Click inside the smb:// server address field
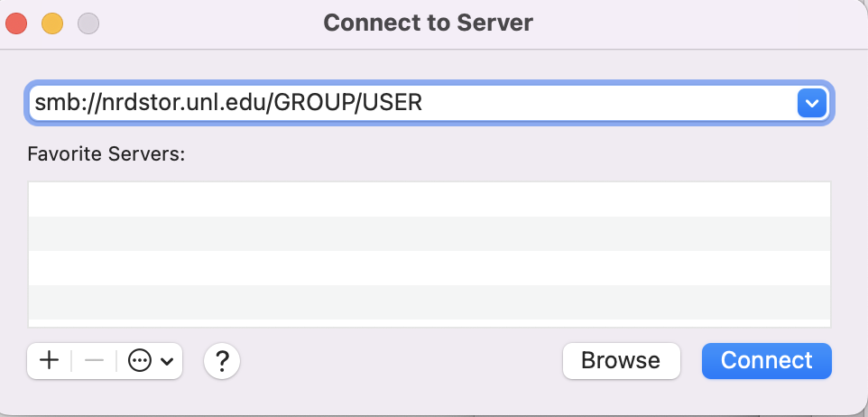This screenshot has width=868, height=417. pyautogui.click(x=406, y=104)
